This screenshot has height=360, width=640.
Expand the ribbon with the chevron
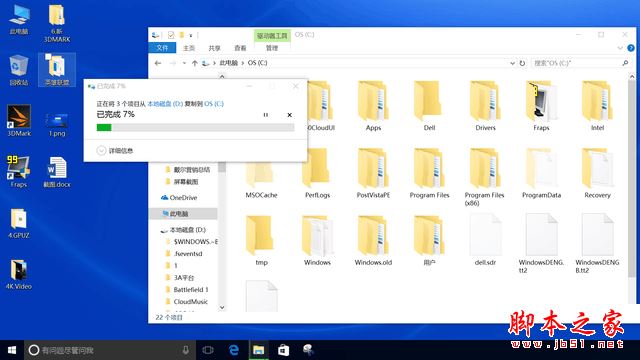(x=620, y=48)
